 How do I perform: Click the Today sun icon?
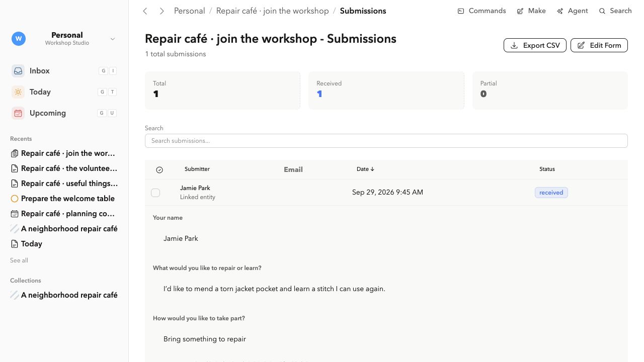click(x=18, y=92)
